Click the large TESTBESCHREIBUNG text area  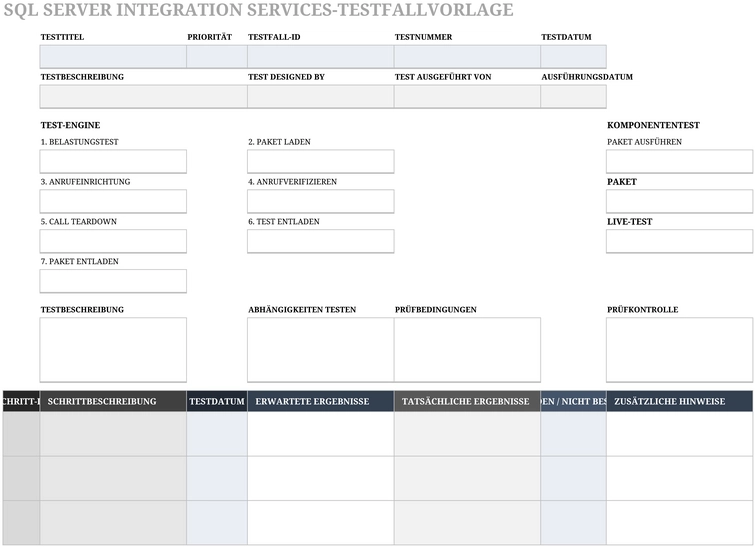pos(113,350)
